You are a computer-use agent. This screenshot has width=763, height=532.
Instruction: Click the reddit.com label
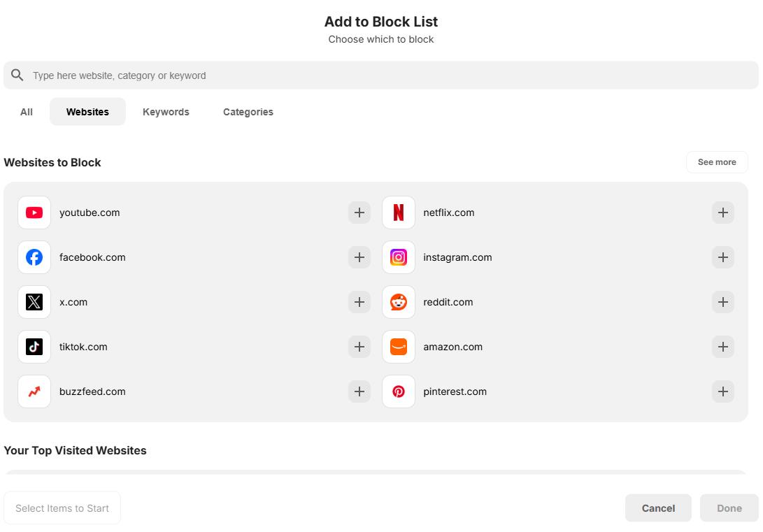[x=448, y=302]
